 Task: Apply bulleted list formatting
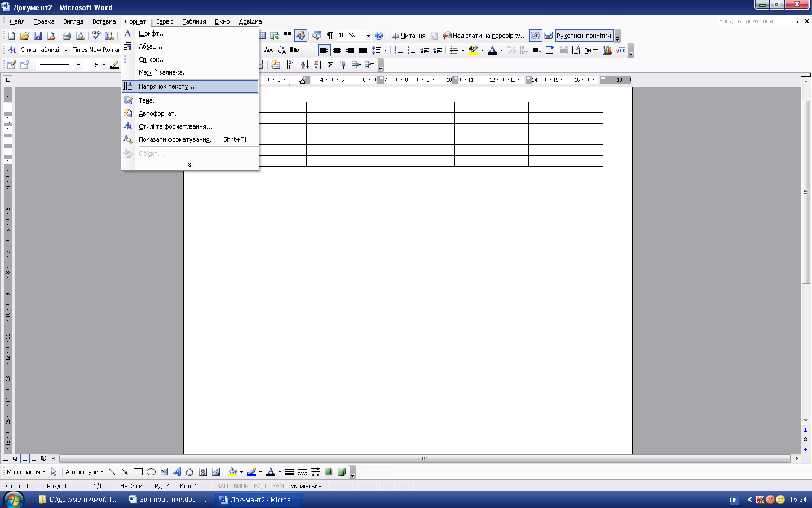pyautogui.click(x=412, y=50)
